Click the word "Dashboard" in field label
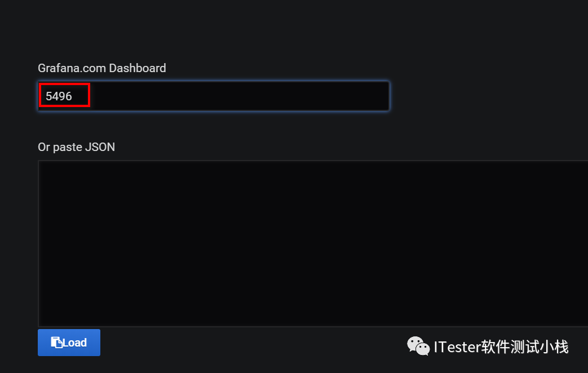The image size is (588, 373). (138, 68)
